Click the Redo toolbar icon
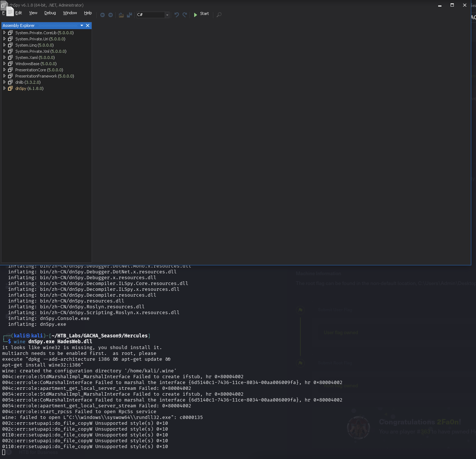The height and width of the screenshot is (459, 476). pyautogui.click(x=185, y=15)
